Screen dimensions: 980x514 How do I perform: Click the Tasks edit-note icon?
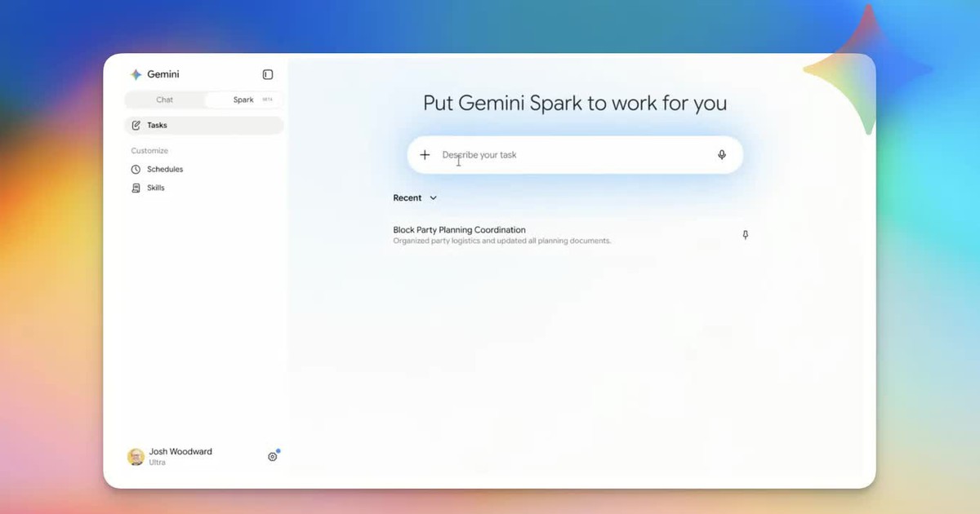coord(136,126)
